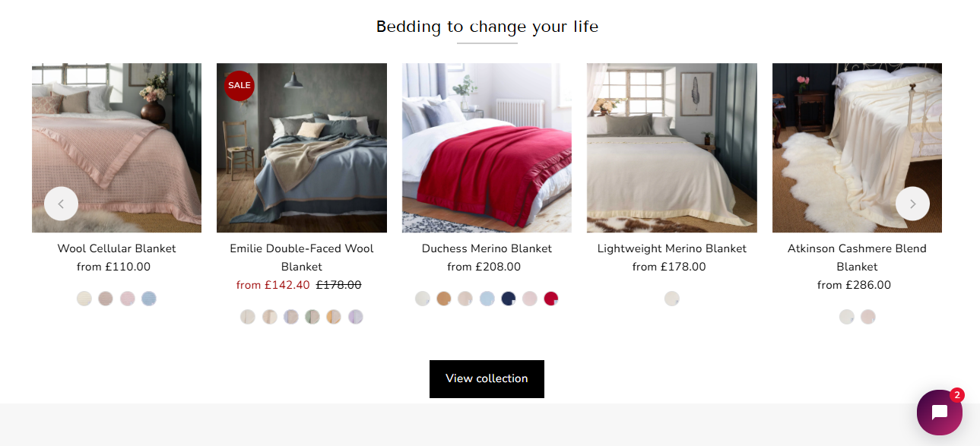The image size is (980, 446).
Task: Click the previous carousel arrow
Action: coord(61,204)
